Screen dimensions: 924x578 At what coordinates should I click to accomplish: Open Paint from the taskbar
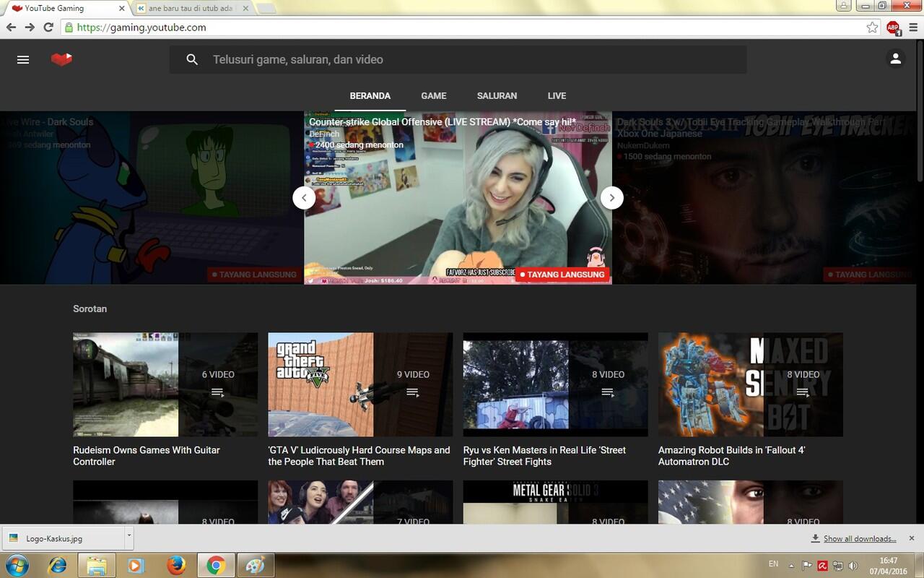pyautogui.click(x=255, y=565)
